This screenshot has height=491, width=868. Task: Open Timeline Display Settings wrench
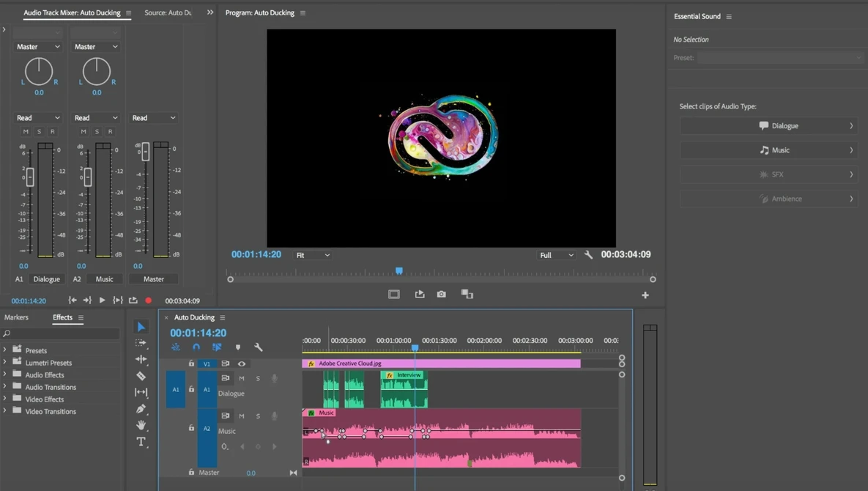coord(258,347)
